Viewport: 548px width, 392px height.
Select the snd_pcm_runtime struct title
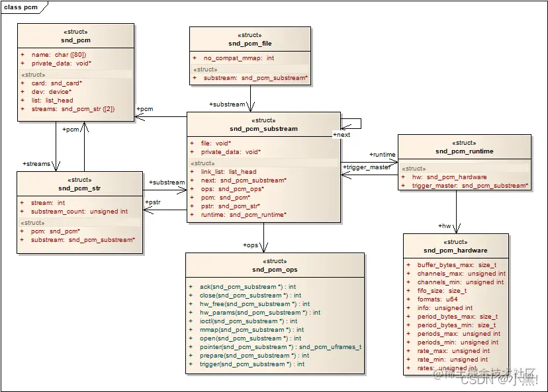[x=464, y=151]
